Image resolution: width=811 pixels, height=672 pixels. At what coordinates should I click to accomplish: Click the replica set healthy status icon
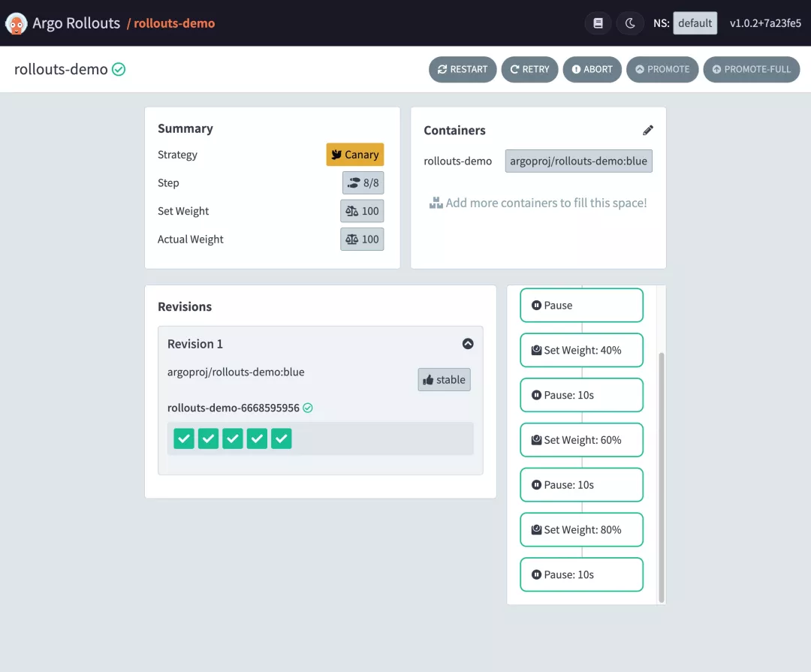click(x=308, y=408)
